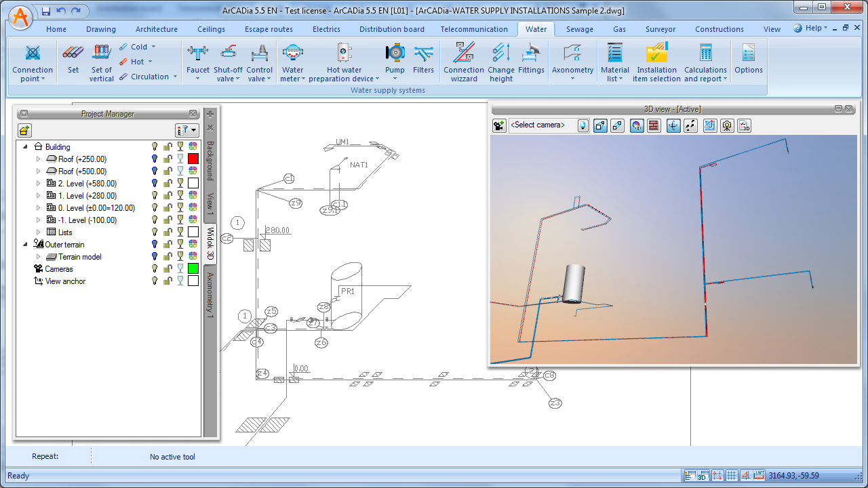
Task: Open the Architecture ribbon tab
Action: [156, 29]
